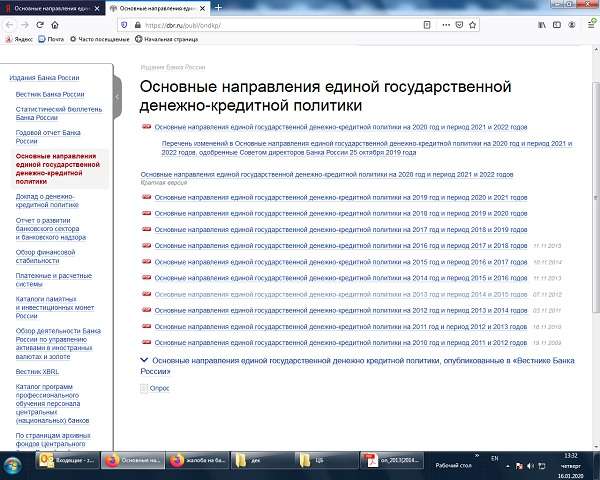The height and width of the screenshot is (480, 600).
Task: Bookmark this page with the star icon
Action: coord(473,25)
